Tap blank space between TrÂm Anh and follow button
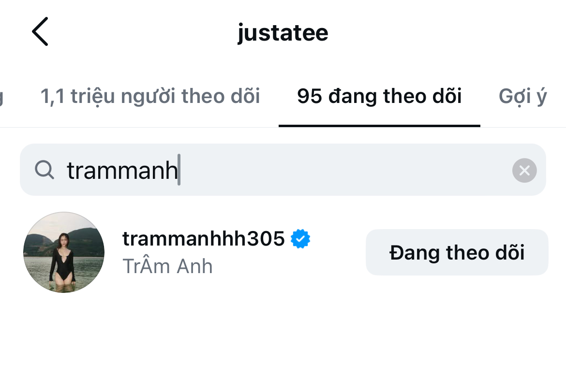Image resolution: width=566 pixels, height=392 pixels. coord(290,267)
